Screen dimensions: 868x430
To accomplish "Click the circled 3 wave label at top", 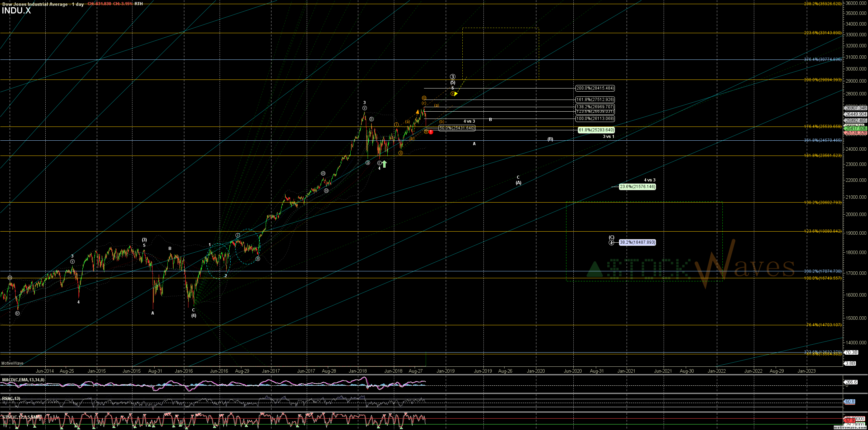I will [453, 77].
